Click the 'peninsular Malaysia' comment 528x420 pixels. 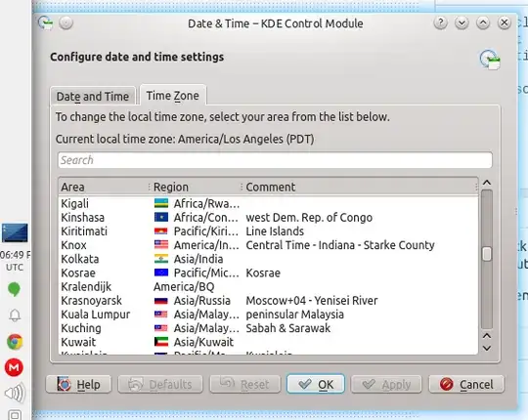coord(294,315)
